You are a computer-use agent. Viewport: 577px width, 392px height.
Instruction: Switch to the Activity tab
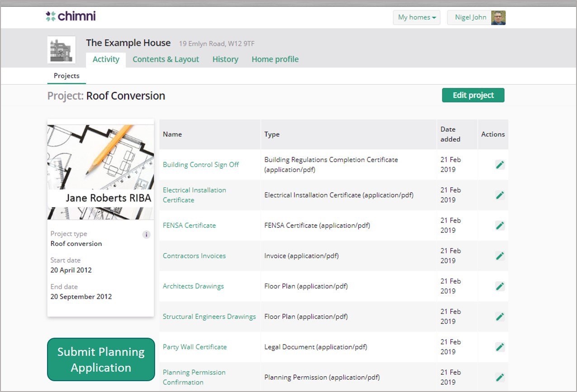106,60
